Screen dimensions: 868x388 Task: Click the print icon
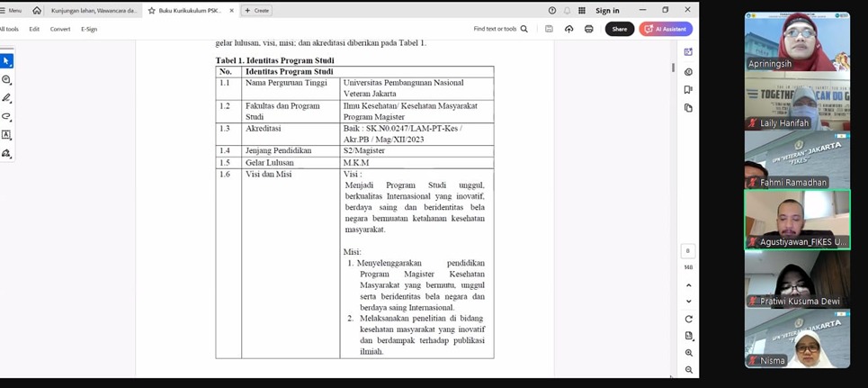(x=588, y=29)
